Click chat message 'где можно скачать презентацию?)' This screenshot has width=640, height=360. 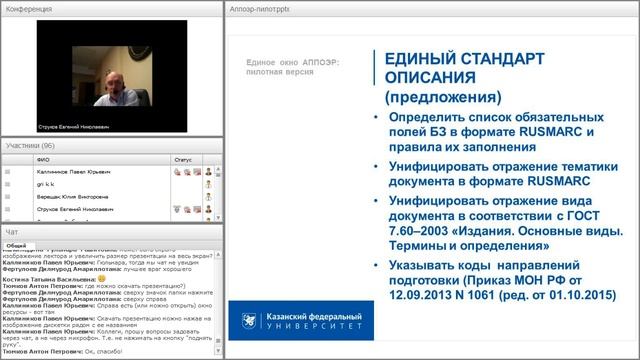tap(135, 286)
